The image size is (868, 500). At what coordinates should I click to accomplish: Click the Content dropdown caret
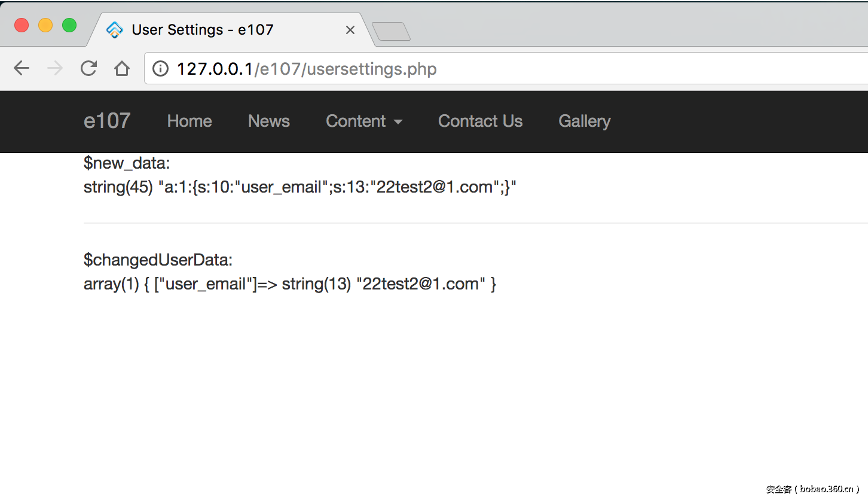coord(398,122)
